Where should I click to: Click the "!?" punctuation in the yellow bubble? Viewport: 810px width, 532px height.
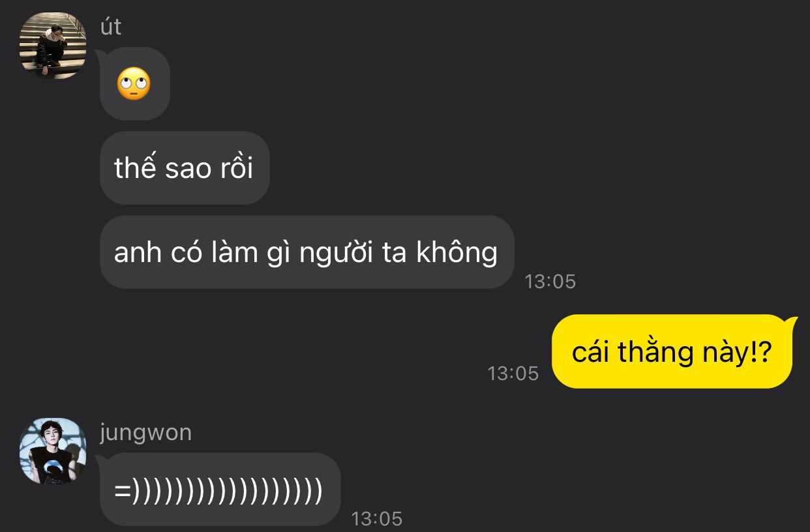click(x=760, y=353)
